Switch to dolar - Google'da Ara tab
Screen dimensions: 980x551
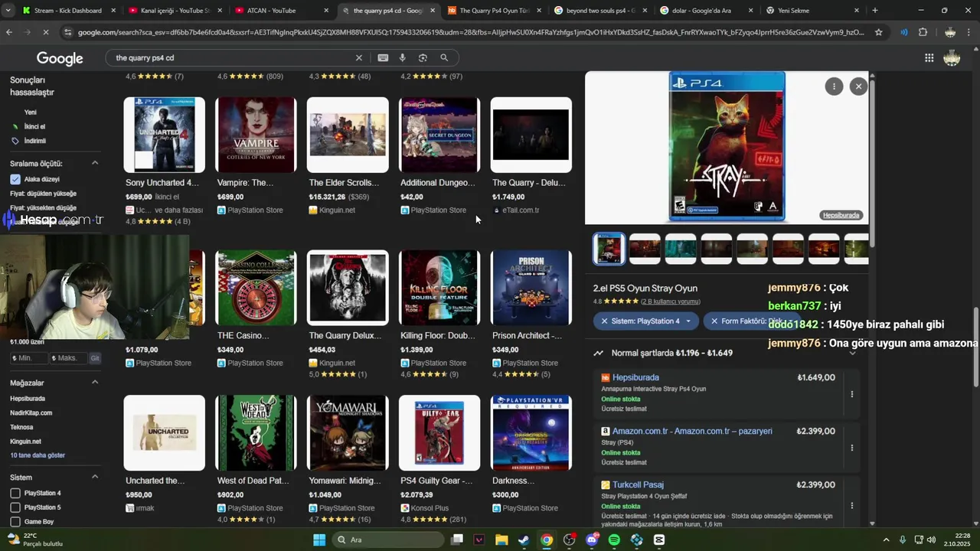(x=706, y=11)
